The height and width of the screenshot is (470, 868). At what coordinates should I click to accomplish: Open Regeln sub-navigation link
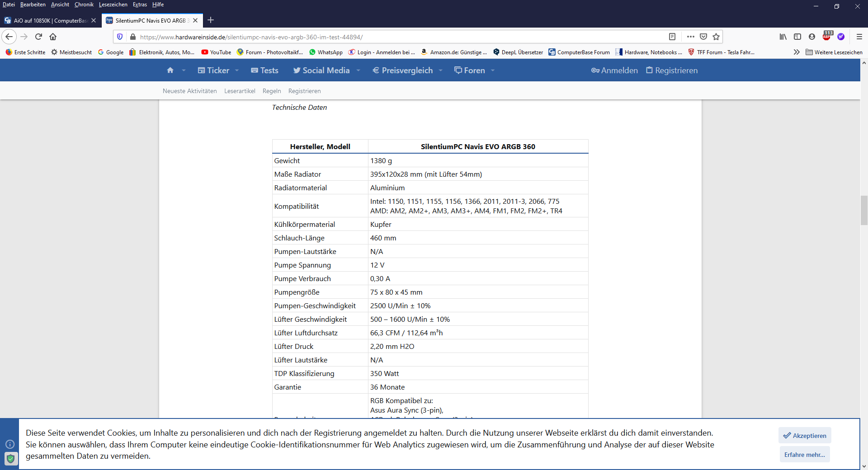[272, 91]
